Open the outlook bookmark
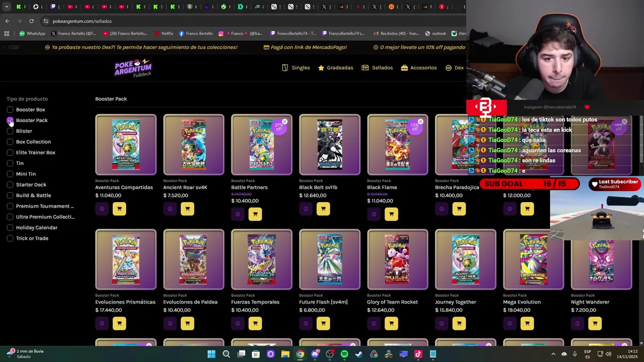Screen dimensions: 644x362 coord(435,34)
